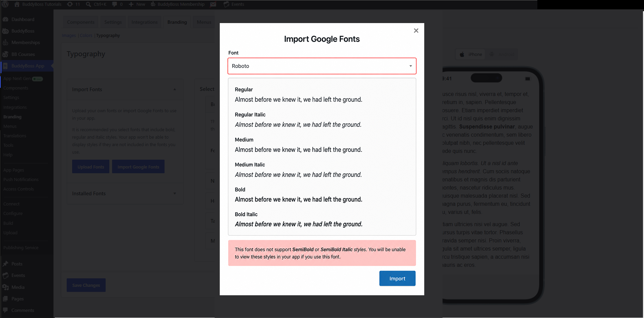Viewport: 644px width, 318px height.
Task: Open Posts in the sidebar
Action: pos(17,264)
